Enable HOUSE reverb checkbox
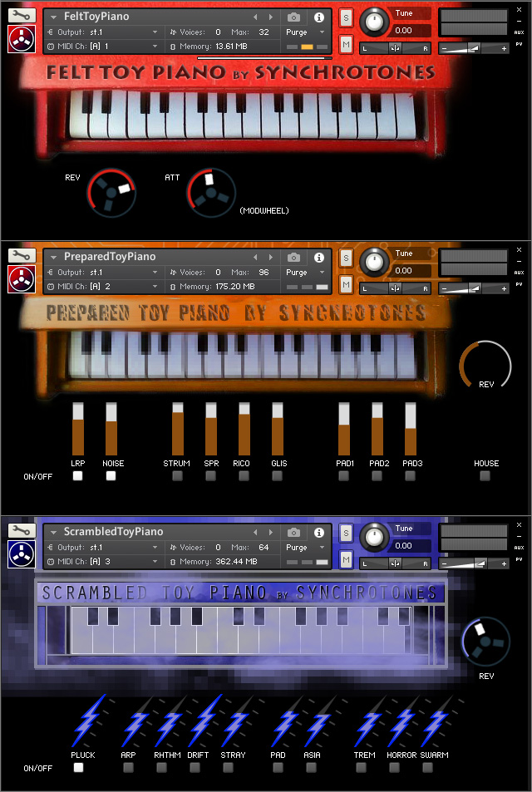The width and height of the screenshot is (532, 792). point(485,476)
